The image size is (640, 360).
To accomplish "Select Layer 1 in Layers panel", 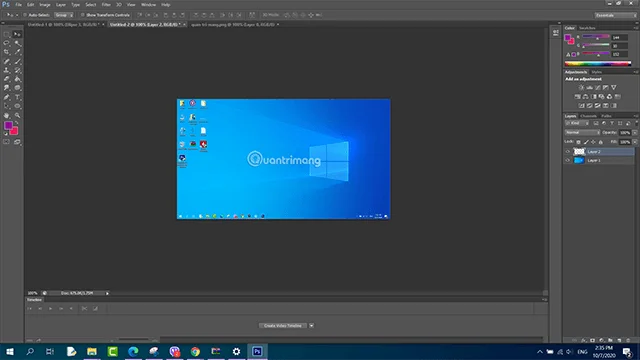I will coord(599,160).
